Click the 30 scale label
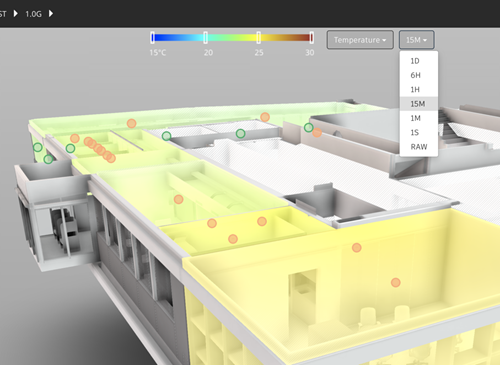Image resolution: width=500 pixels, height=365 pixels. point(310,53)
